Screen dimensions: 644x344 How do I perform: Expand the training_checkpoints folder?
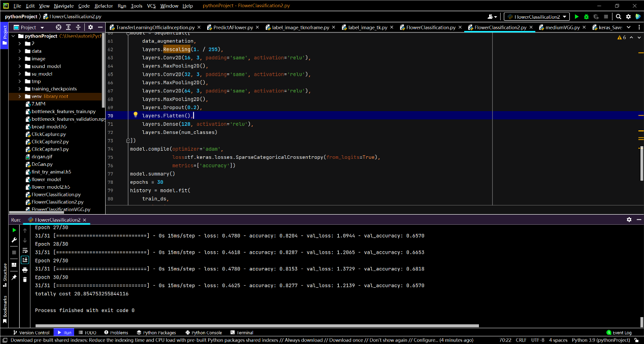pyautogui.click(x=20, y=89)
